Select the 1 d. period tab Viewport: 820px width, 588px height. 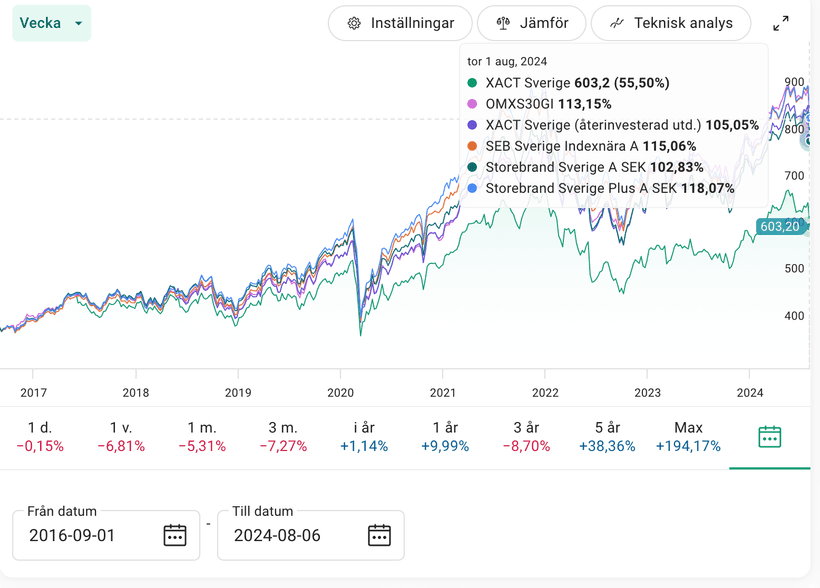tap(39, 437)
